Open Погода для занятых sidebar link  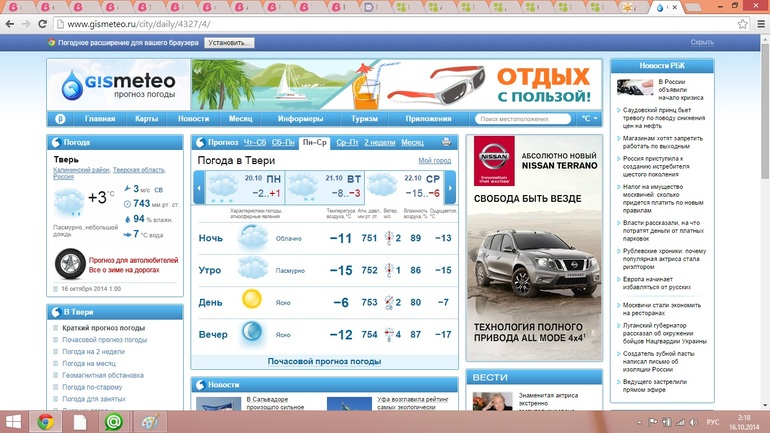pyautogui.click(x=94, y=399)
